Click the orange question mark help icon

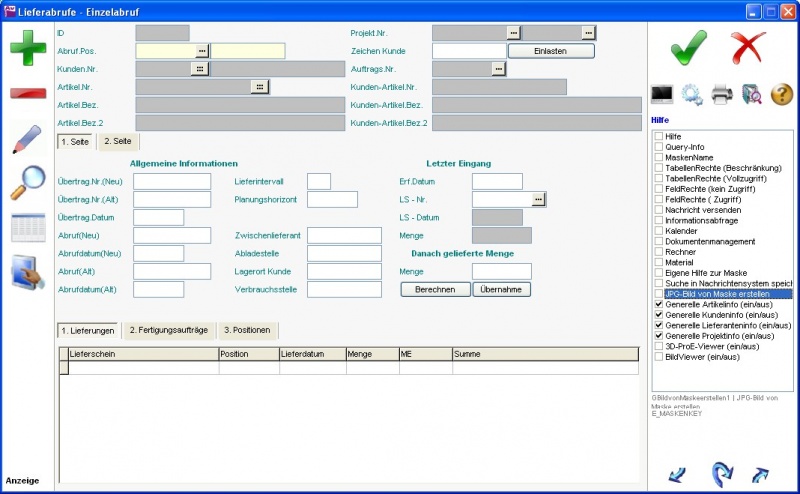782,95
